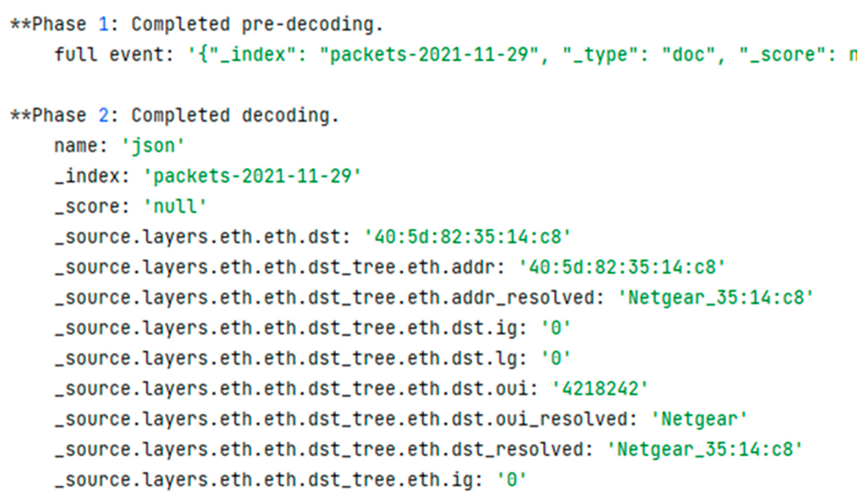Click the 'null' score value
This screenshot has height=497, width=868.
(x=175, y=207)
